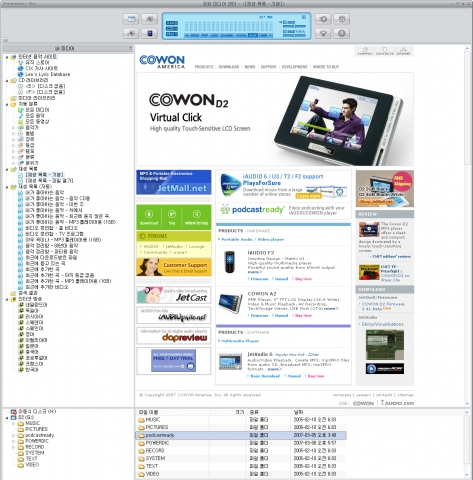Toggle the BBE ViVA checkbox in the display
This screenshot has width=473, height=480.
[x=284, y=32]
